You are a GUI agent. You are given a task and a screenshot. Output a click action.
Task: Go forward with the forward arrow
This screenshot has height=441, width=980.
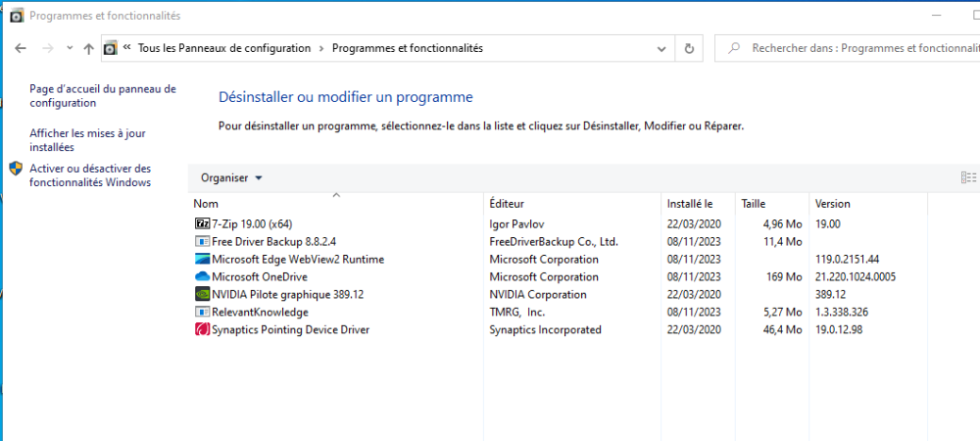click(48, 48)
